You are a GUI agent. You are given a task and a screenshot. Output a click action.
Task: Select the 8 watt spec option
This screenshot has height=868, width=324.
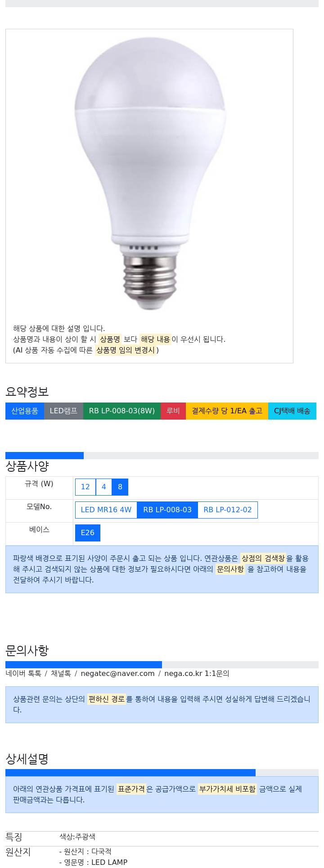coord(120,487)
